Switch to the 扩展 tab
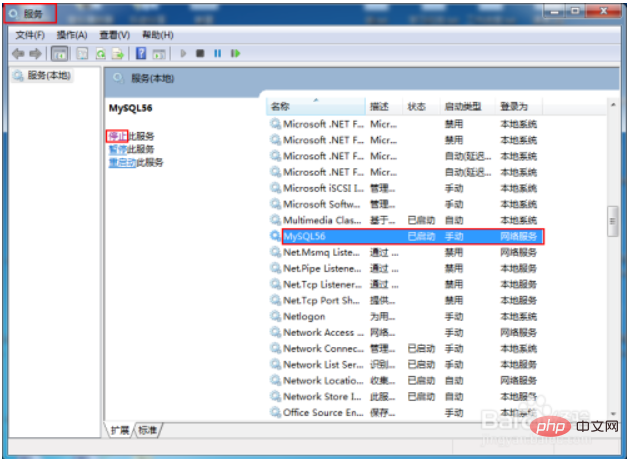This screenshot has width=629, height=459. tap(120, 430)
